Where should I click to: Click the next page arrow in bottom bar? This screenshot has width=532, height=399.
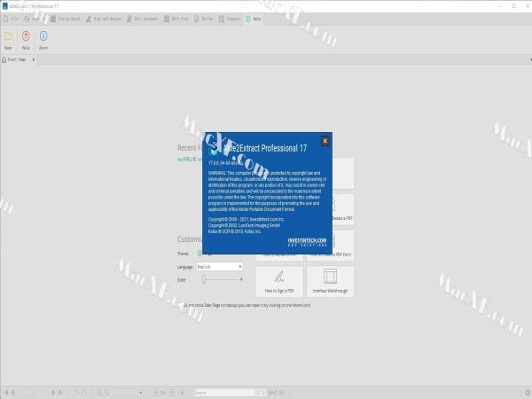pyautogui.click(x=53, y=393)
